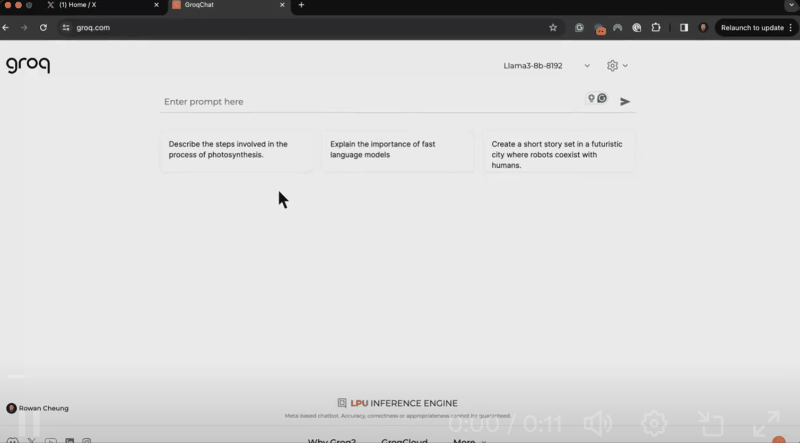Click the Grammarly icon in prompt field

602,98
